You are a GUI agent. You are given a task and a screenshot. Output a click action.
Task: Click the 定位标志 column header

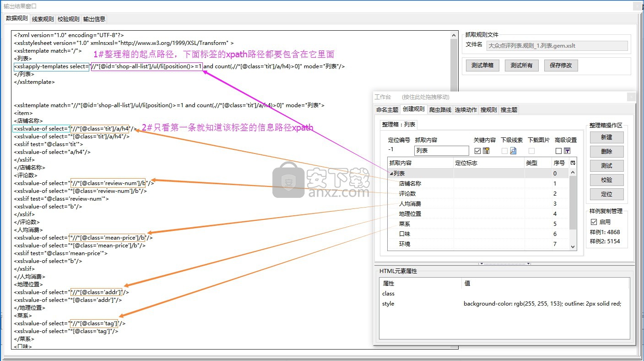pos(489,163)
